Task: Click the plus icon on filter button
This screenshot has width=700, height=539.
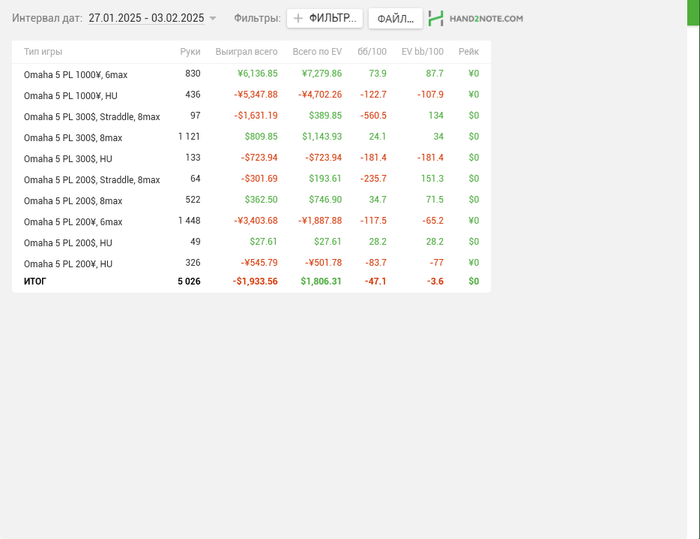Action: pyautogui.click(x=298, y=18)
